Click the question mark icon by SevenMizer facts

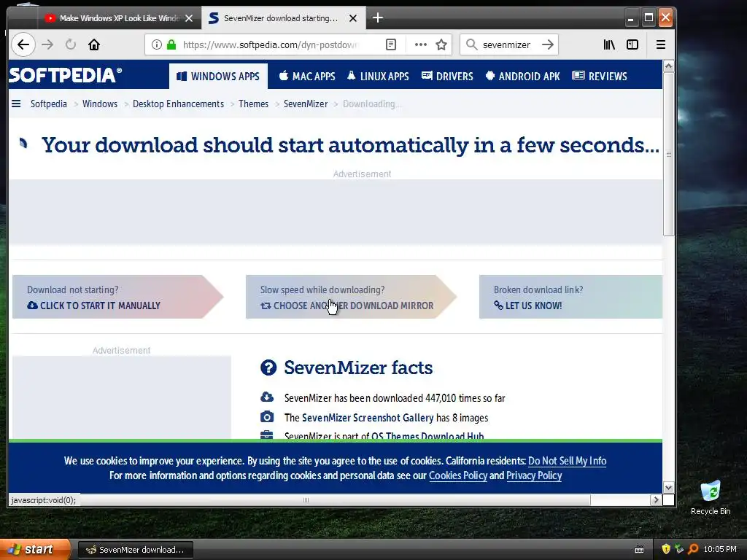[268, 367]
